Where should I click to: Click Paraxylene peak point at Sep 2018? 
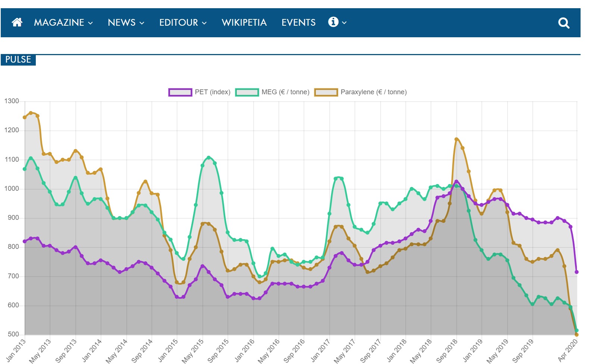[x=456, y=139]
